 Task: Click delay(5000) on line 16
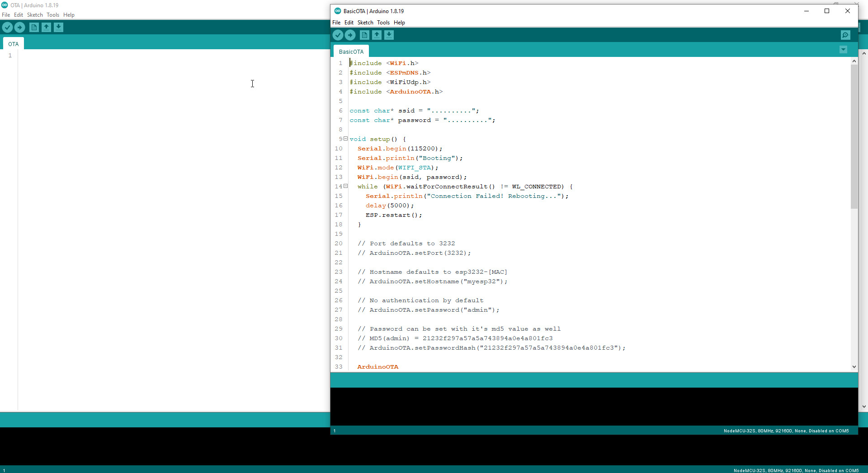[390, 206]
